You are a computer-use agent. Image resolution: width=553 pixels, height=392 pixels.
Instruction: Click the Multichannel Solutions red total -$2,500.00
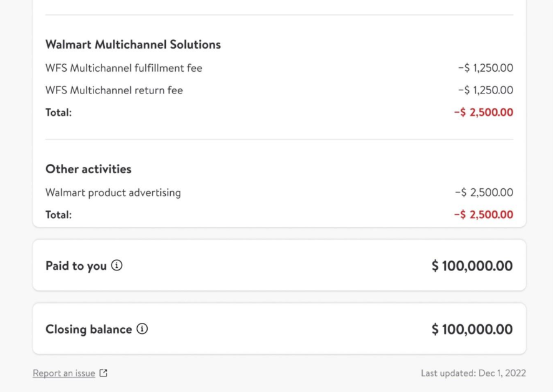(x=484, y=113)
